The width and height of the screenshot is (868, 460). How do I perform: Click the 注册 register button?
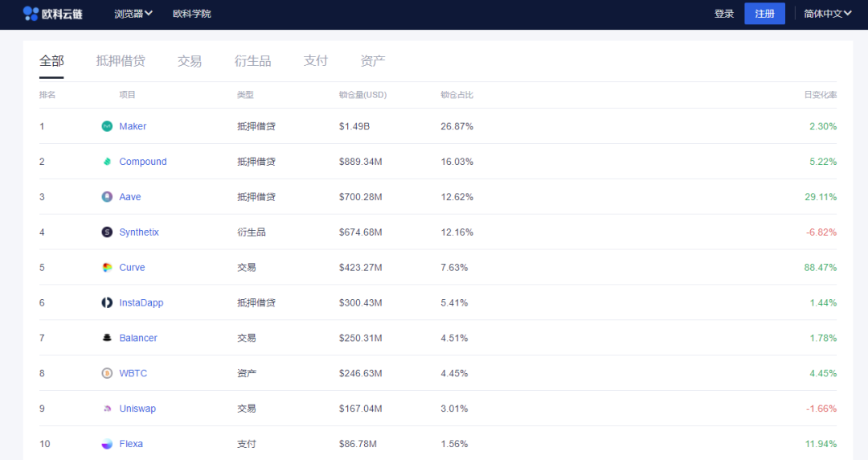point(764,14)
